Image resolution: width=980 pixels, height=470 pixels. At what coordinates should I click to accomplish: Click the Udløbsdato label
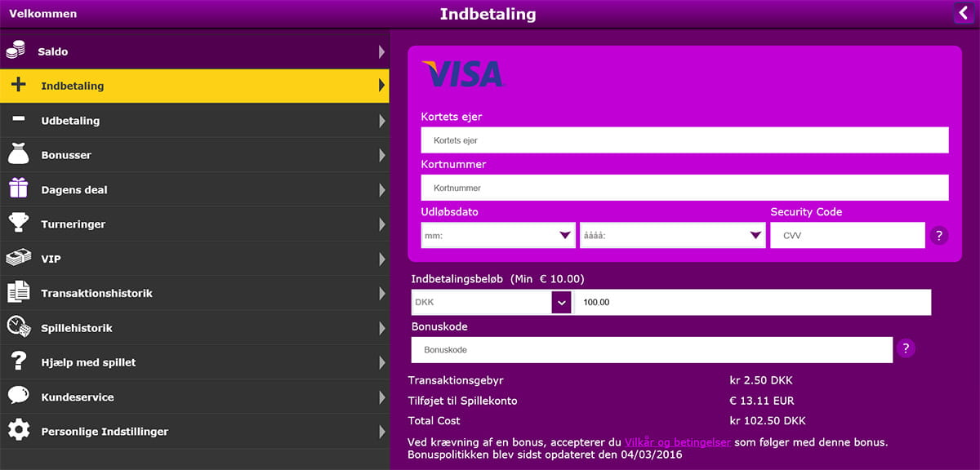(449, 212)
